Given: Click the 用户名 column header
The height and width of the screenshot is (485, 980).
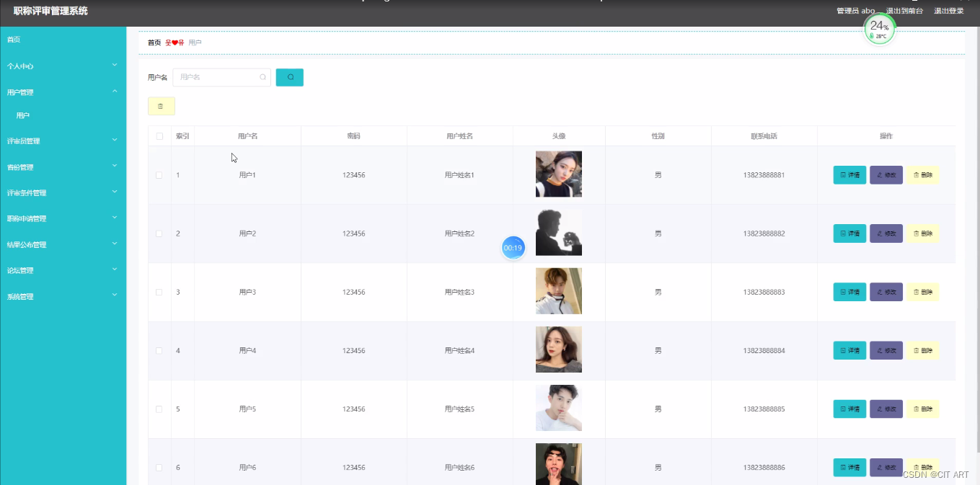Looking at the screenshot, I should click(247, 136).
